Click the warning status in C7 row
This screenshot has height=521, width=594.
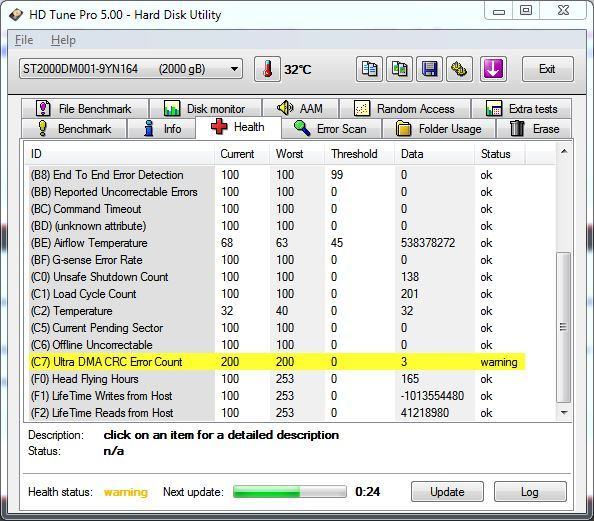(499, 362)
